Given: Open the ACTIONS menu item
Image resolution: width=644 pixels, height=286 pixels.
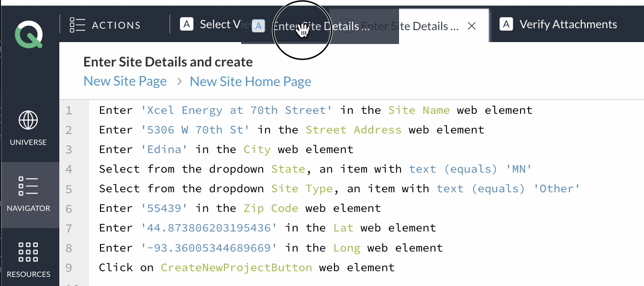Looking at the screenshot, I should coord(116,25).
